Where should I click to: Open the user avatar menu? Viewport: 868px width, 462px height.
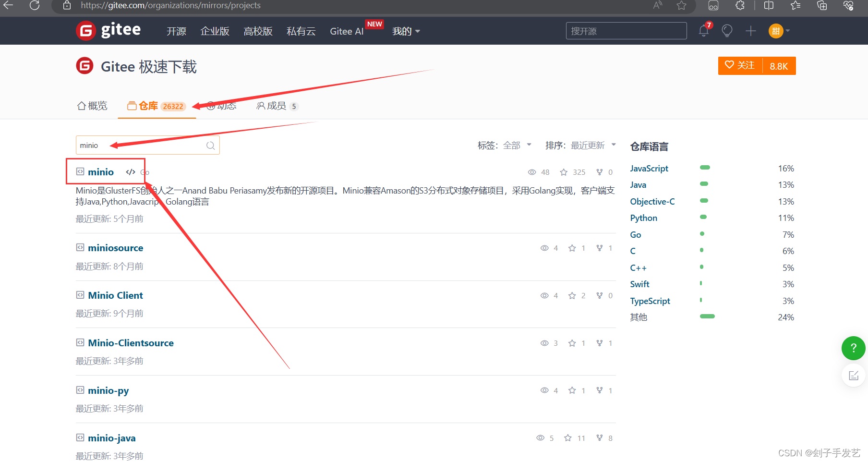(x=779, y=31)
